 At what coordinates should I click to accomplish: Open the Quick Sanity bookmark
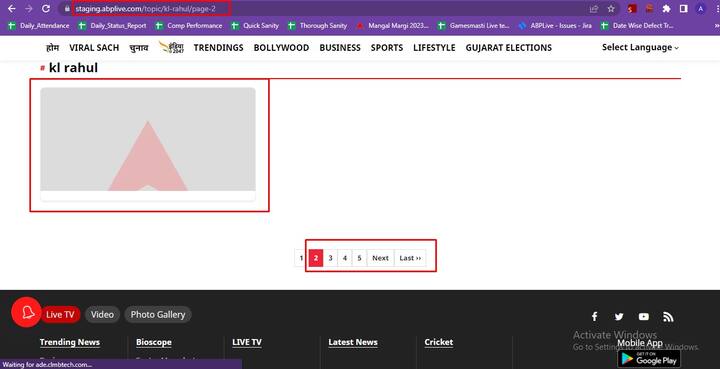point(255,26)
